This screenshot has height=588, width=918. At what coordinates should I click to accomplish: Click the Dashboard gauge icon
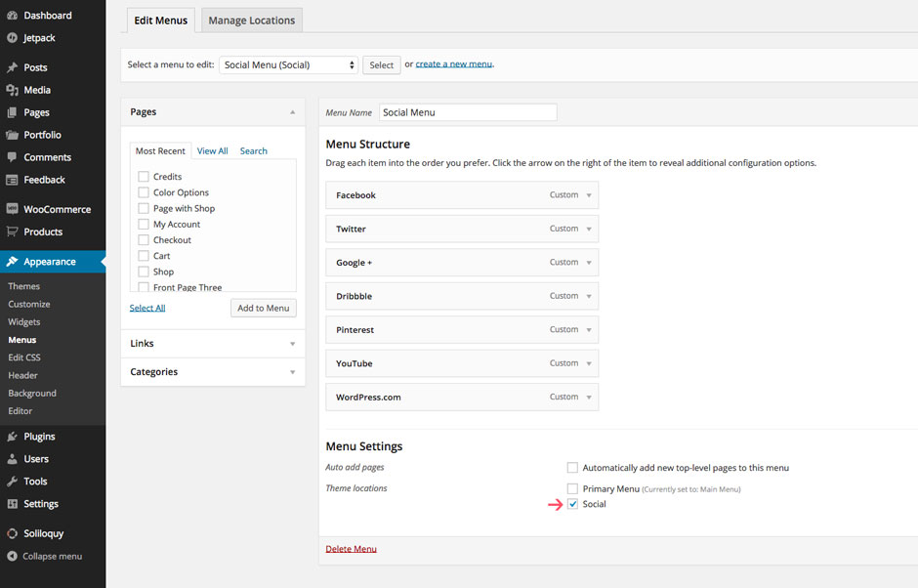pyautogui.click(x=12, y=16)
